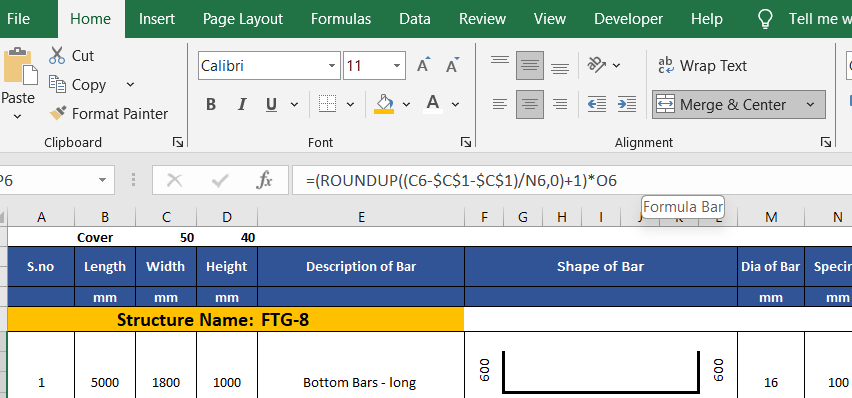Click the Tell me lightbulb icon
852x398 pixels.
coord(765,19)
